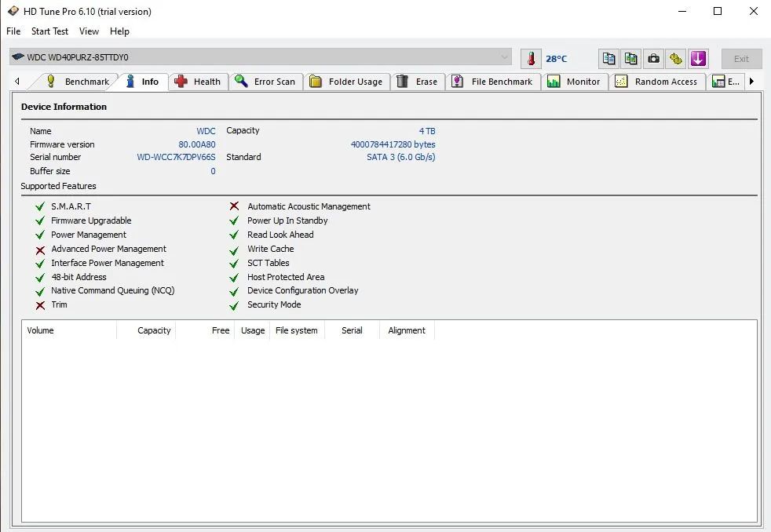This screenshot has height=532, width=771.
Task: Sort by File system column header
Action: [297, 330]
